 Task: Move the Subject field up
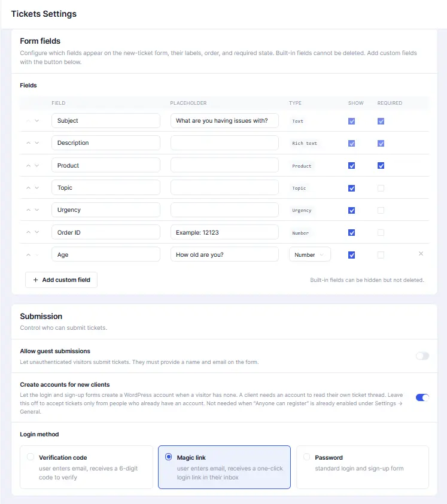[28, 121]
